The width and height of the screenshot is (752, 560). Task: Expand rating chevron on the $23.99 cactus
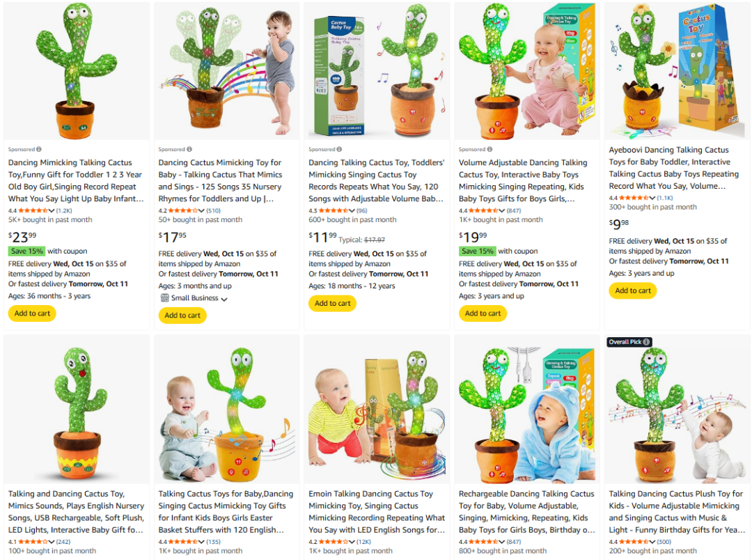click(52, 210)
